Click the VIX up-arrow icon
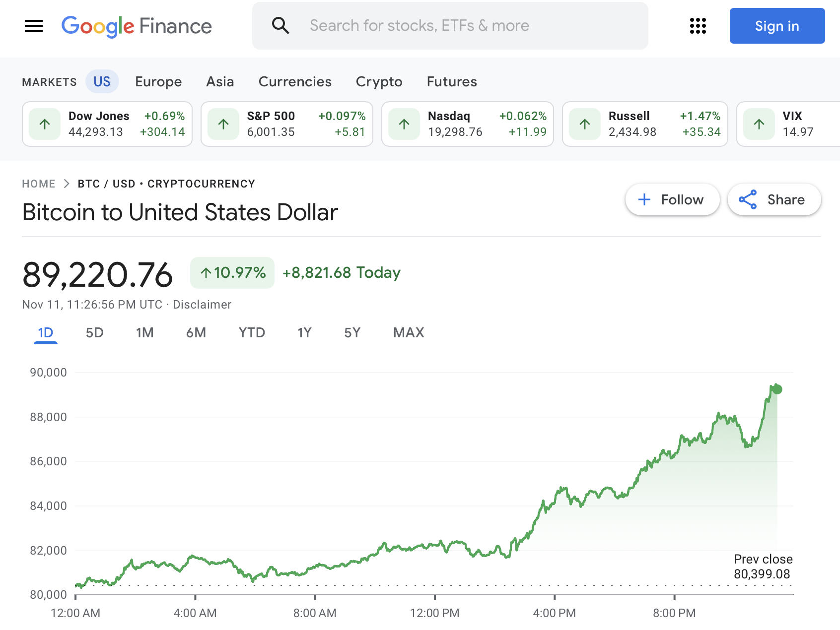The height and width of the screenshot is (630, 840). [x=759, y=124]
